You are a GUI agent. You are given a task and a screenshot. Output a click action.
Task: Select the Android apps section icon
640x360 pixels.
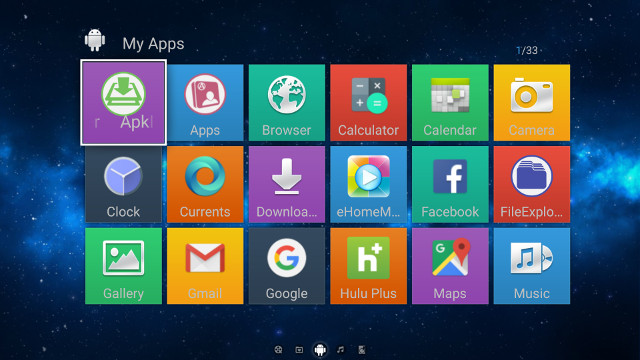(x=320, y=349)
